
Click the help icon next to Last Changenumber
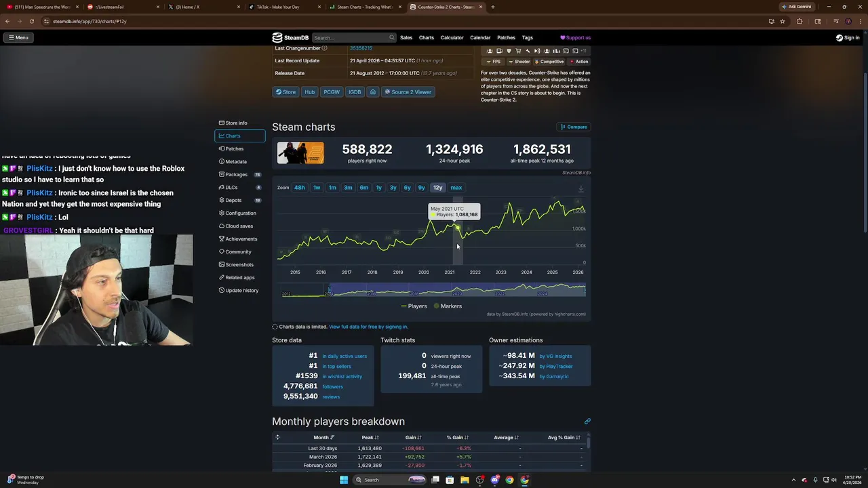(324, 48)
